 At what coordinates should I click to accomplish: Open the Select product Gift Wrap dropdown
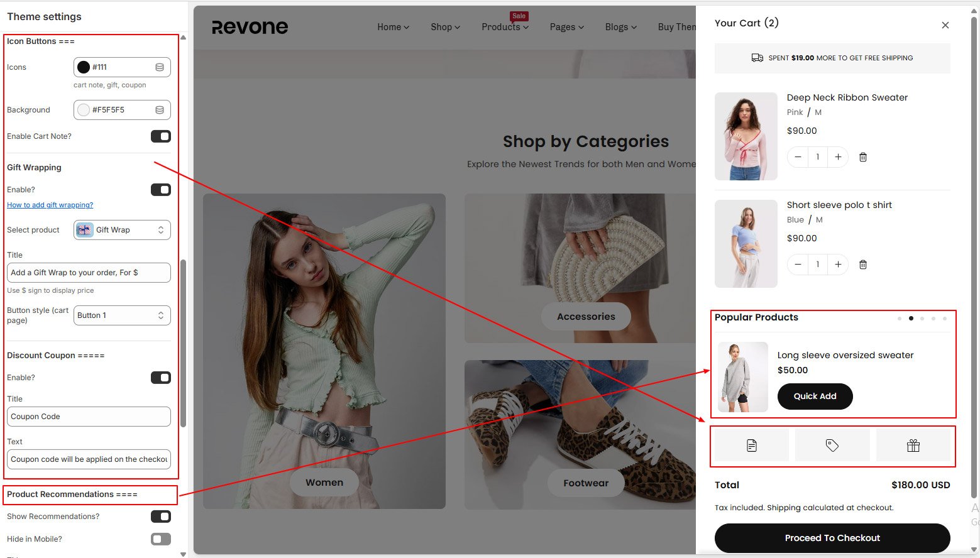[x=122, y=230]
